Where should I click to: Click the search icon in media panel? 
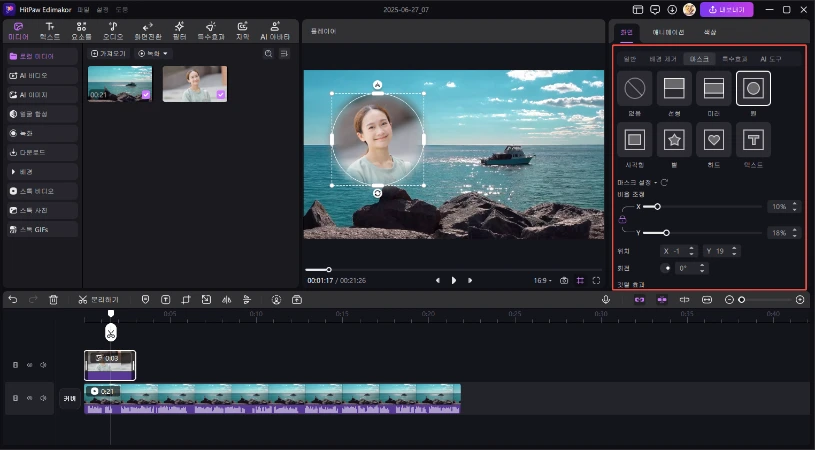[x=268, y=54]
